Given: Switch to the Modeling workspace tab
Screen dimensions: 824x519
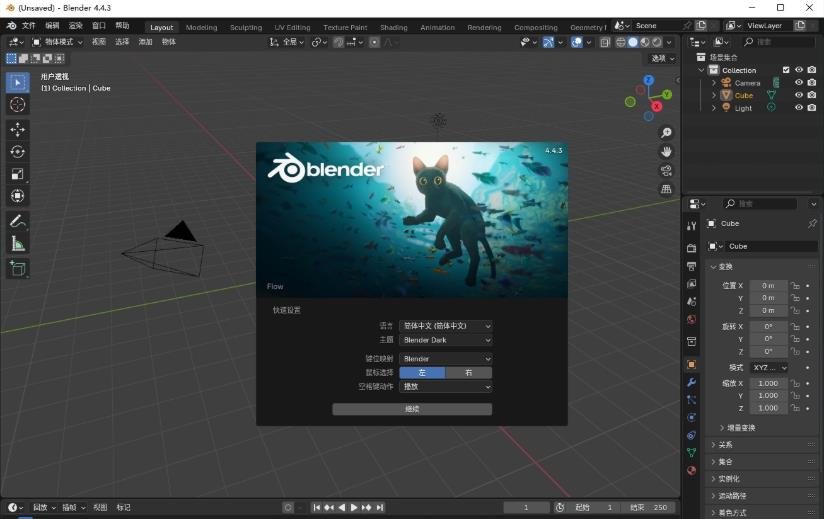Looking at the screenshot, I should pos(201,27).
